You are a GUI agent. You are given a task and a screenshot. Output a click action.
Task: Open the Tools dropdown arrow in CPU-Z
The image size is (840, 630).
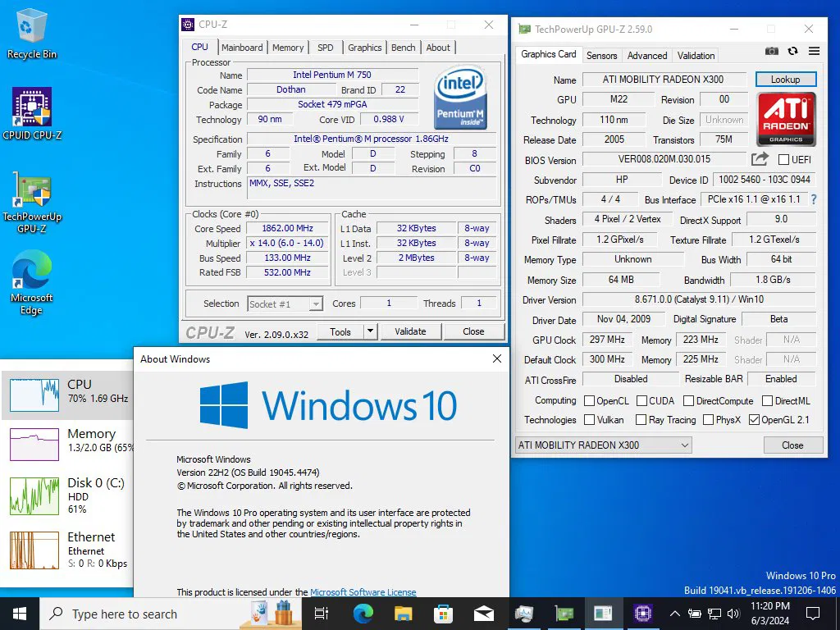click(x=370, y=331)
